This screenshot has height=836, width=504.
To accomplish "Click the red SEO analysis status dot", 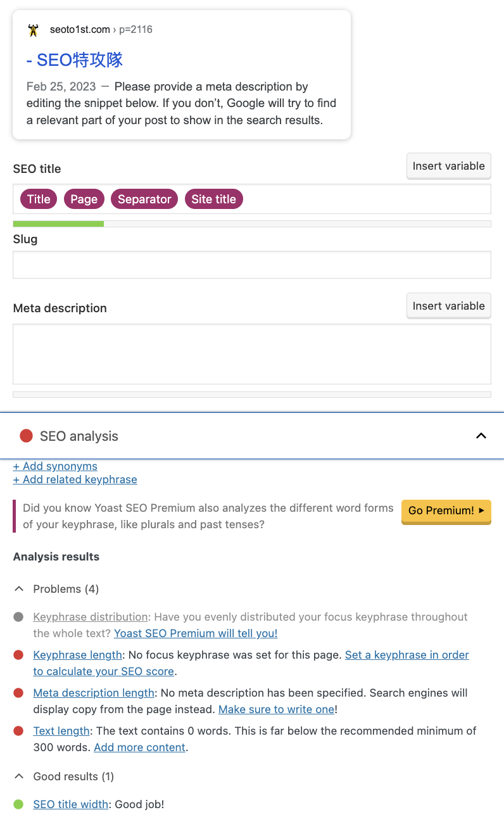I will pos(26,436).
